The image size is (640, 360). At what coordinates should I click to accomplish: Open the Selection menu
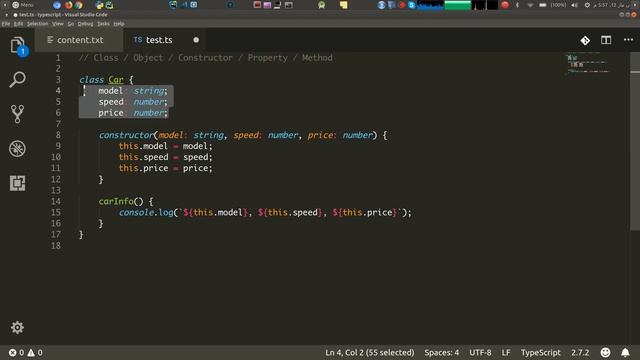pyautogui.click(x=37, y=24)
